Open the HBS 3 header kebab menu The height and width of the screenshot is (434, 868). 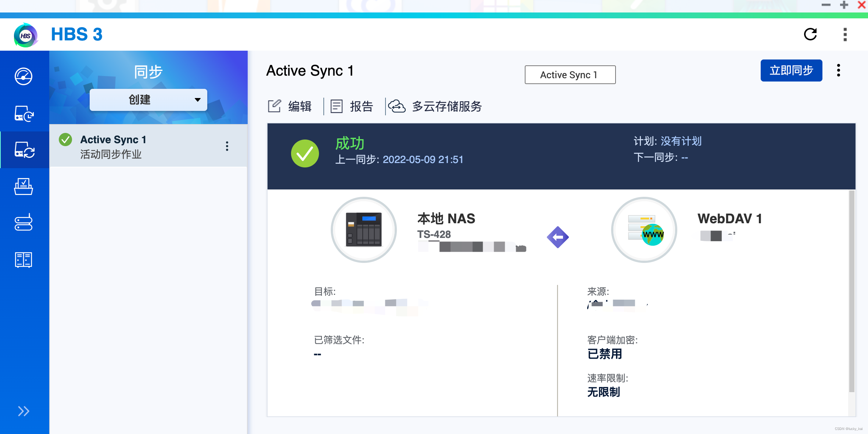coord(845,35)
